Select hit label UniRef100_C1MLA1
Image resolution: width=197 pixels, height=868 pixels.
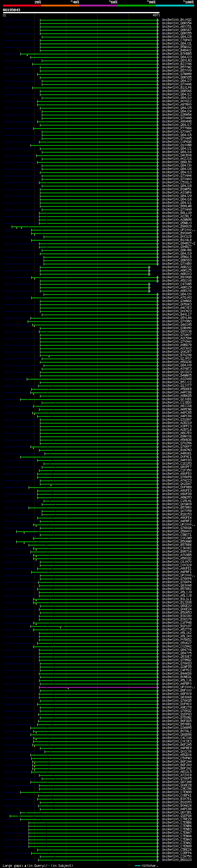tap(177, 501)
